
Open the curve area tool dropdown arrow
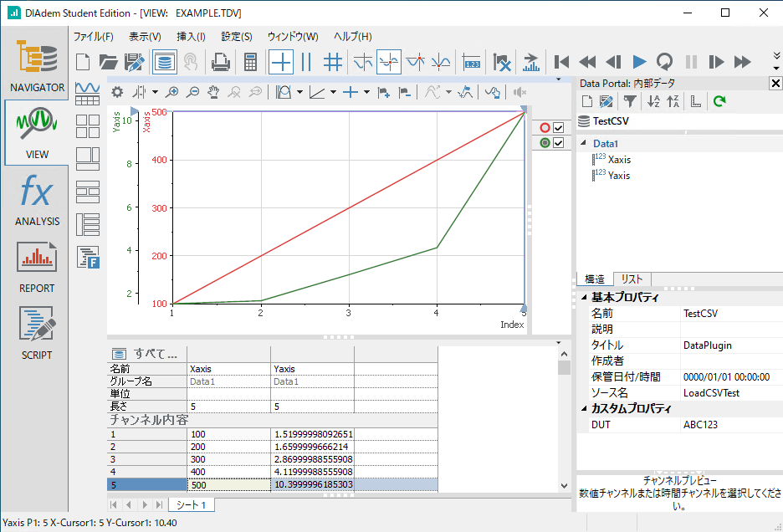point(299,92)
